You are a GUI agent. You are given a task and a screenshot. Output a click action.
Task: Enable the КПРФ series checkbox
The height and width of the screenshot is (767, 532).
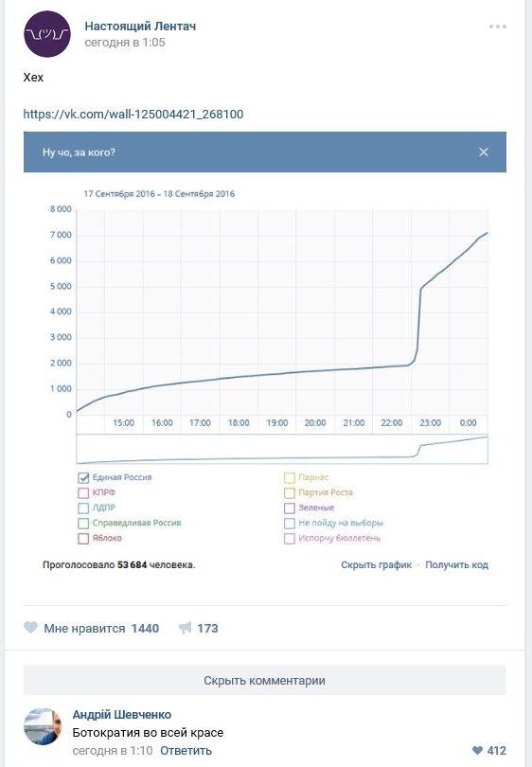click(83, 492)
